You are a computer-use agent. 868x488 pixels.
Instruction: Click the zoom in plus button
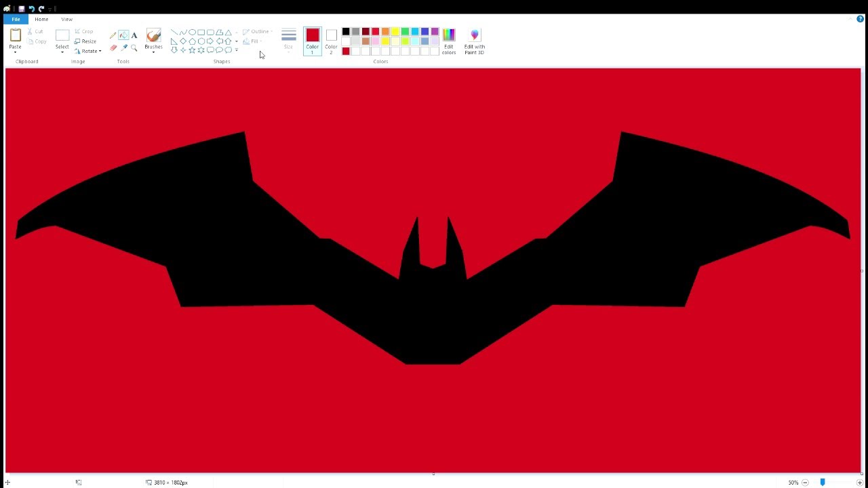[860, 483]
